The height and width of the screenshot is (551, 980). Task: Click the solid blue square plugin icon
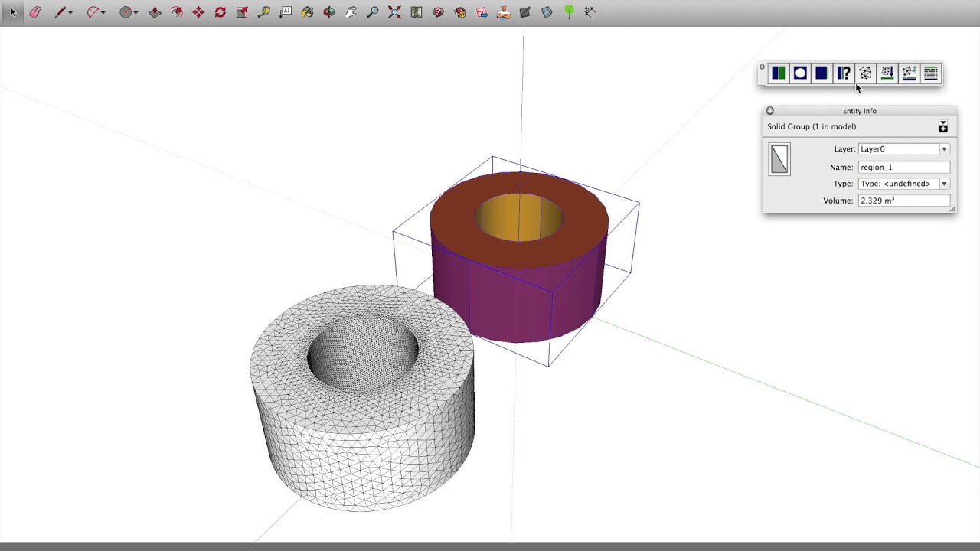point(822,73)
